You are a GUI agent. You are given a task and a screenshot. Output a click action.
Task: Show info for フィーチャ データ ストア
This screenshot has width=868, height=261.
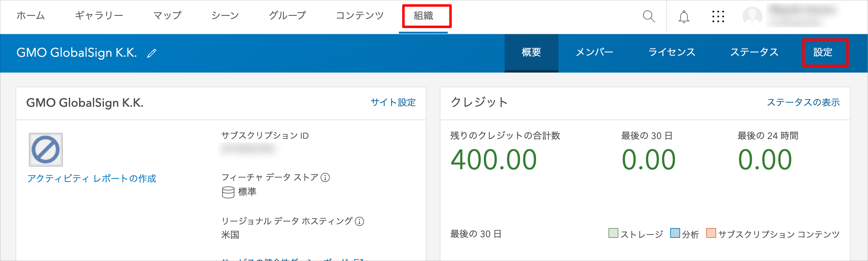(x=325, y=177)
